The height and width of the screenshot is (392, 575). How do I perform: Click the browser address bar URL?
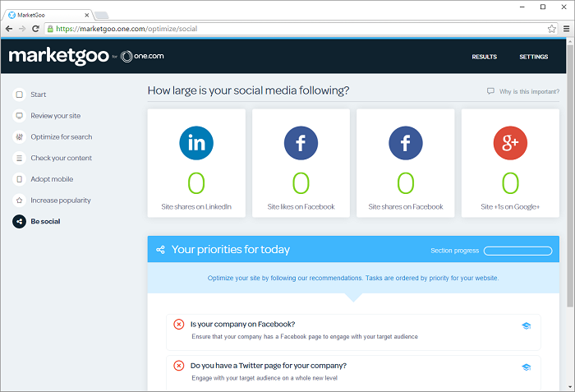pos(126,29)
